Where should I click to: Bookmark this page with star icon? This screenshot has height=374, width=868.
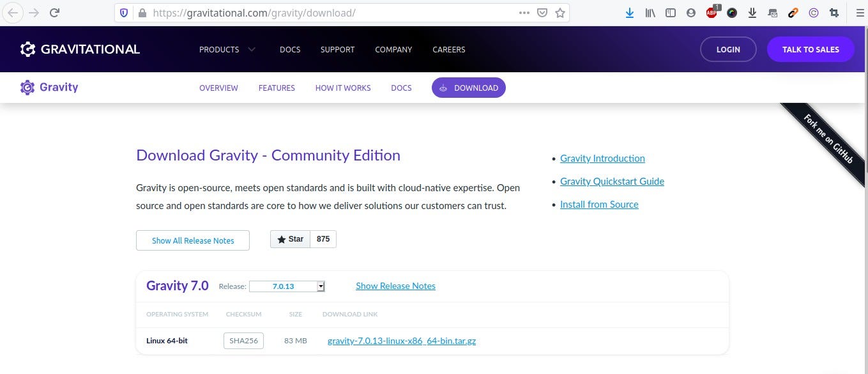click(560, 13)
